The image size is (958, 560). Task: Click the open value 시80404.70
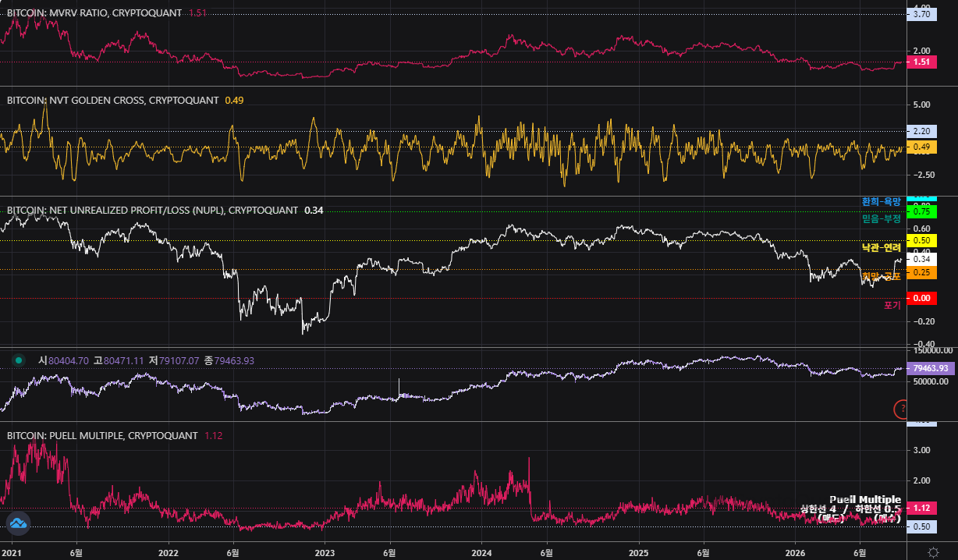tap(63, 360)
